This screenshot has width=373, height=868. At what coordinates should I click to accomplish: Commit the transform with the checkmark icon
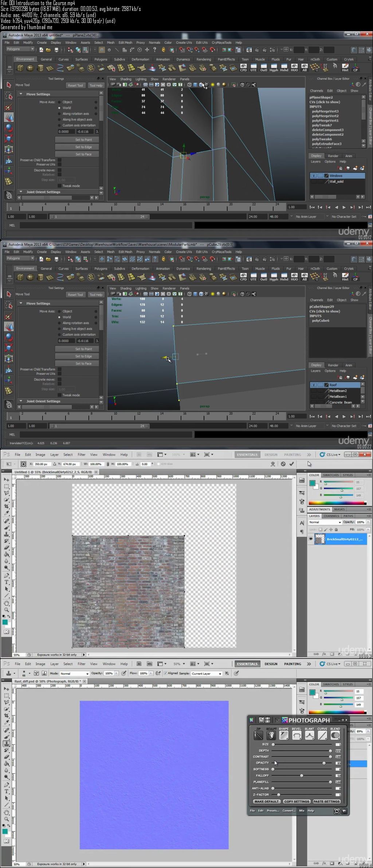(291, 464)
